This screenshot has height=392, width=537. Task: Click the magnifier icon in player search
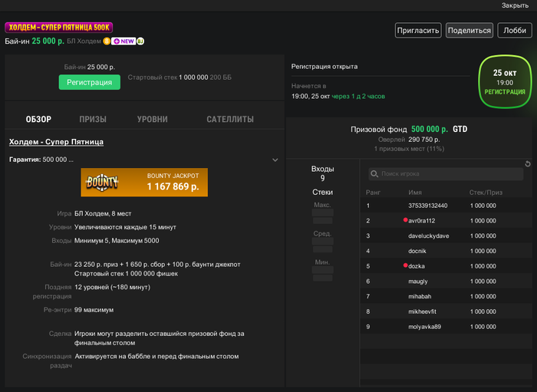click(374, 174)
